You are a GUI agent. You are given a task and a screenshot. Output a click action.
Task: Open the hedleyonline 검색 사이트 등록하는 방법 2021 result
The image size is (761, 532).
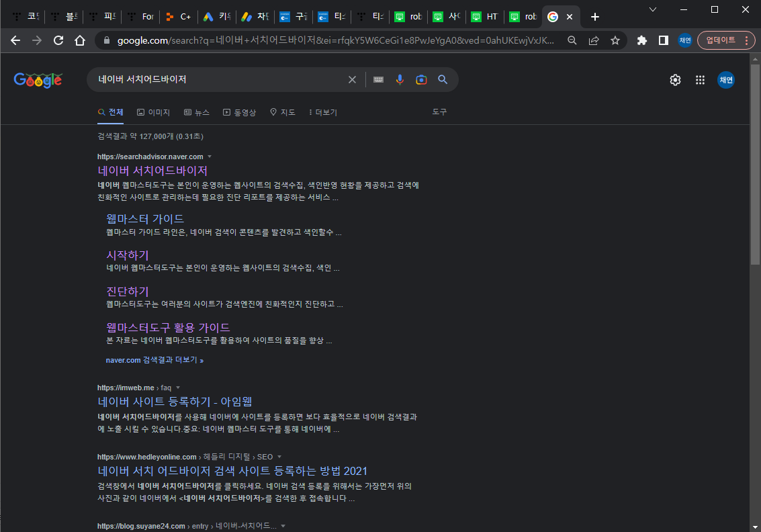(232, 471)
